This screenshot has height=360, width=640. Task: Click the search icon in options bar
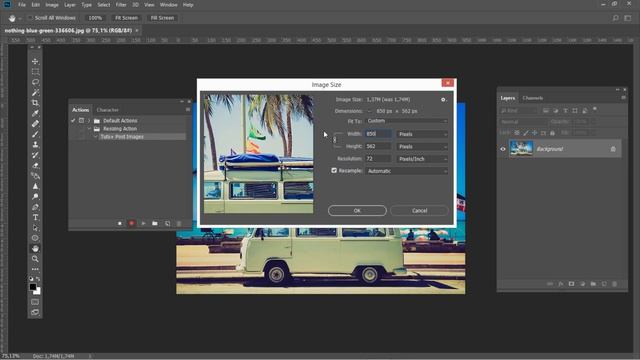coord(616,18)
